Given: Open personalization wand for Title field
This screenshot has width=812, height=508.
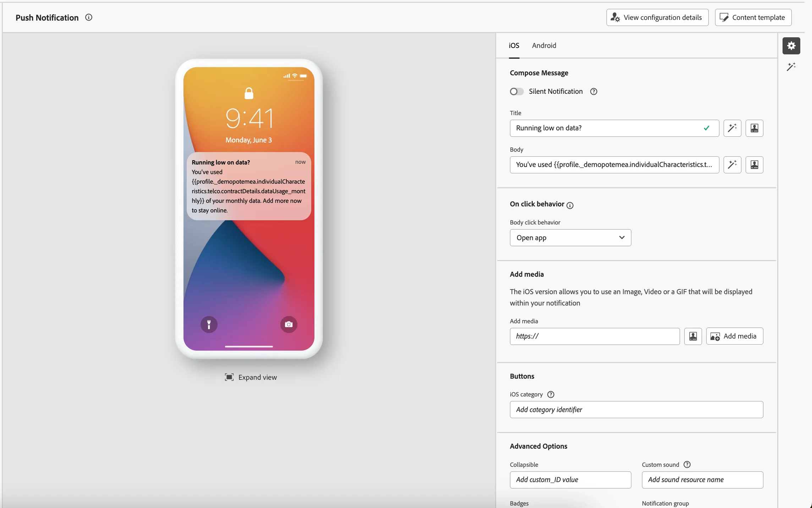Looking at the screenshot, I should pos(732,128).
